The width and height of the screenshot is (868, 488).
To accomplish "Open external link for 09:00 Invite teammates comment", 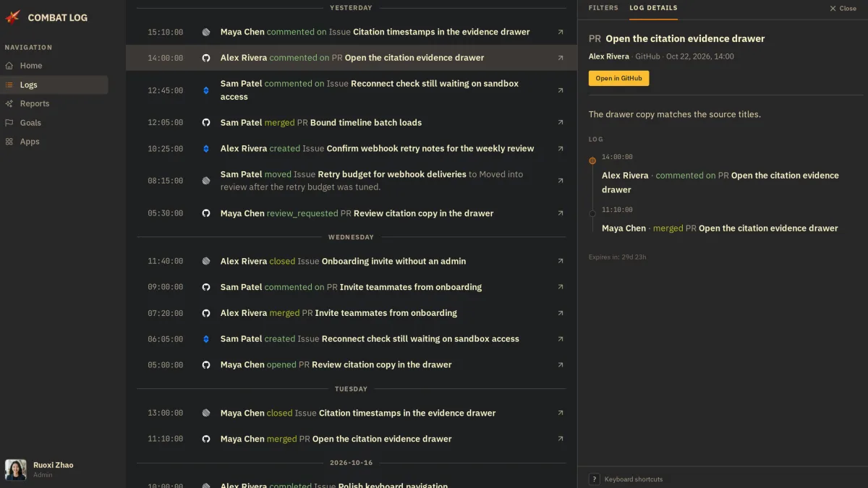I will click(x=561, y=287).
